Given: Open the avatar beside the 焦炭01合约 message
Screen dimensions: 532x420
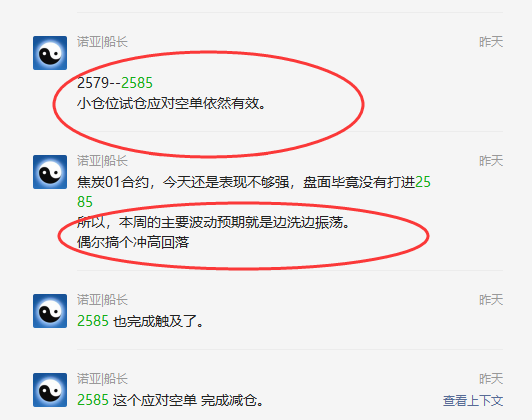Looking at the screenshot, I should coord(50,172).
